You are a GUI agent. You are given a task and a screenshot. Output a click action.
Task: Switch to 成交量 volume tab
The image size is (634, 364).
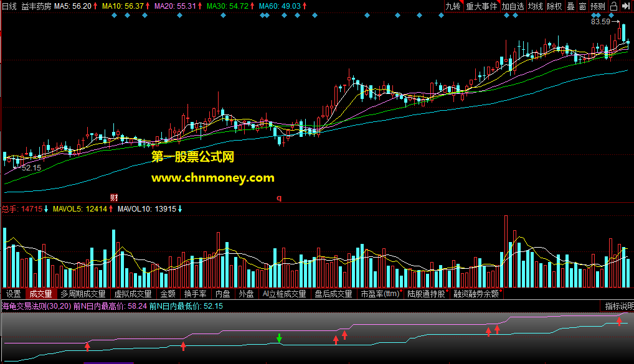(41, 294)
